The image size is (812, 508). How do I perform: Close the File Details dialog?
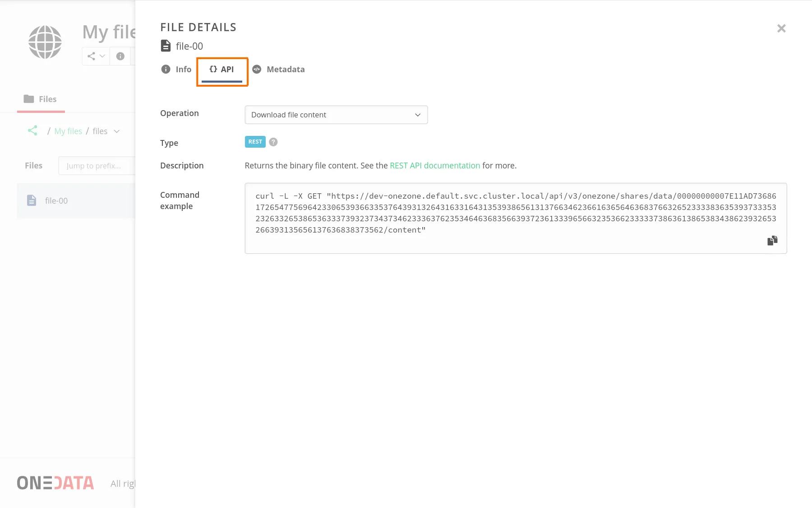(782, 28)
